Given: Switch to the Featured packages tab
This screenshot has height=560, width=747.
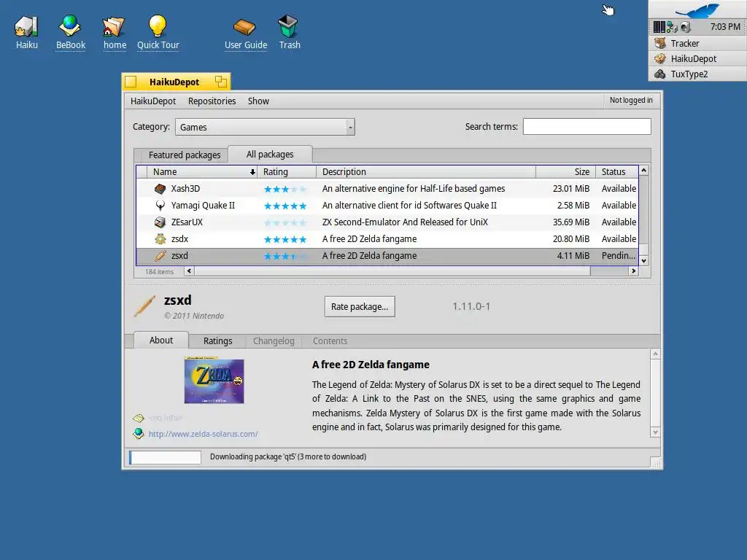Looking at the screenshot, I should [x=185, y=155].
